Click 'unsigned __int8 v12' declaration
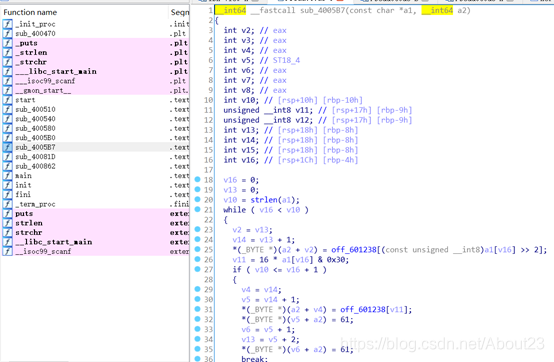Screen dimensions: 554x362 click(x=318, y=120)
